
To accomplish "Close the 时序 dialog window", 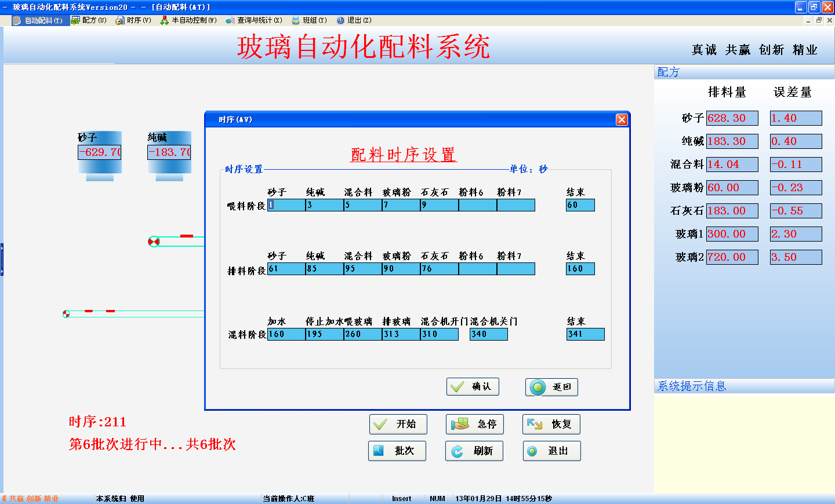I will pyautogui.click(x=622, y=119).
